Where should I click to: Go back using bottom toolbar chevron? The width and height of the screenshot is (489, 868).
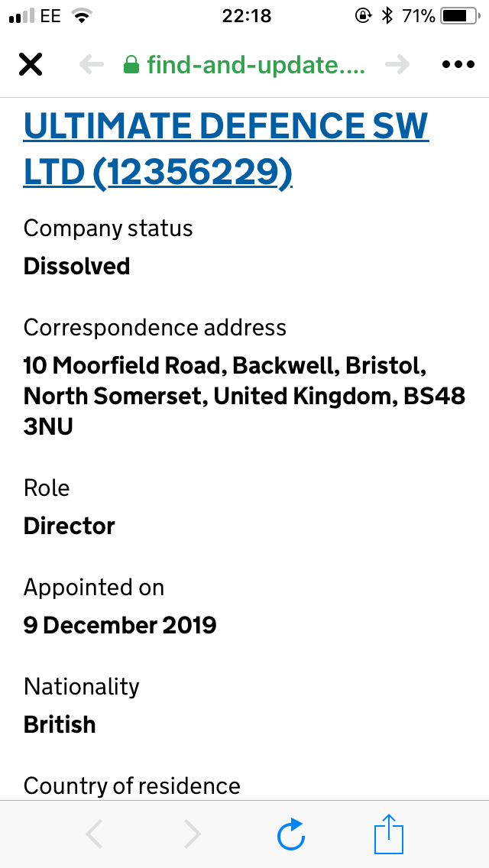(95, 834)
